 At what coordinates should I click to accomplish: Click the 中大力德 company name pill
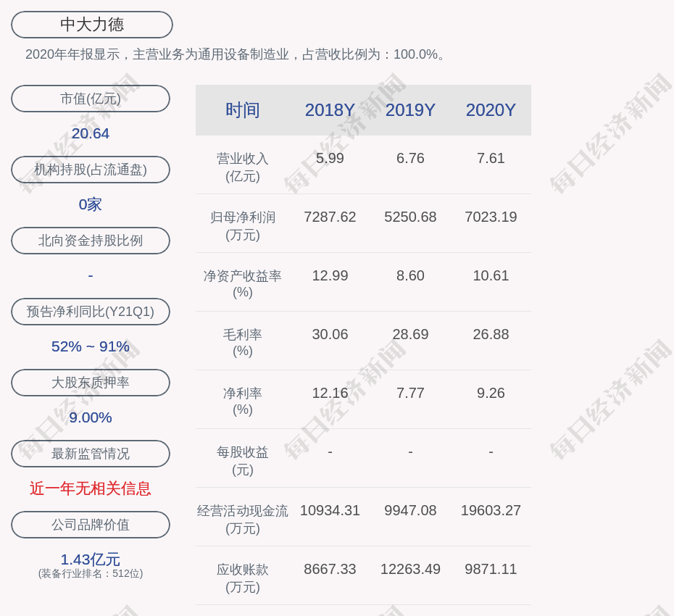point(92,25)
